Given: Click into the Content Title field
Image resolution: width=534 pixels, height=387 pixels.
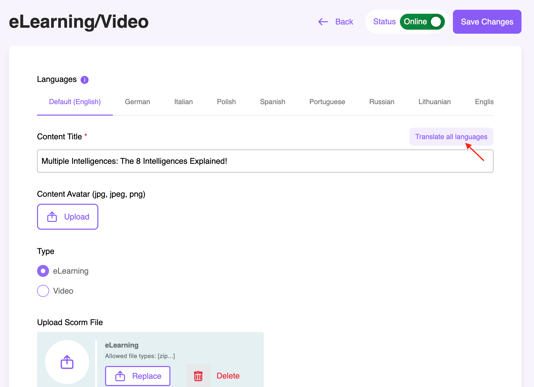Looking at the screenshot, I should (x=265, y=161).
